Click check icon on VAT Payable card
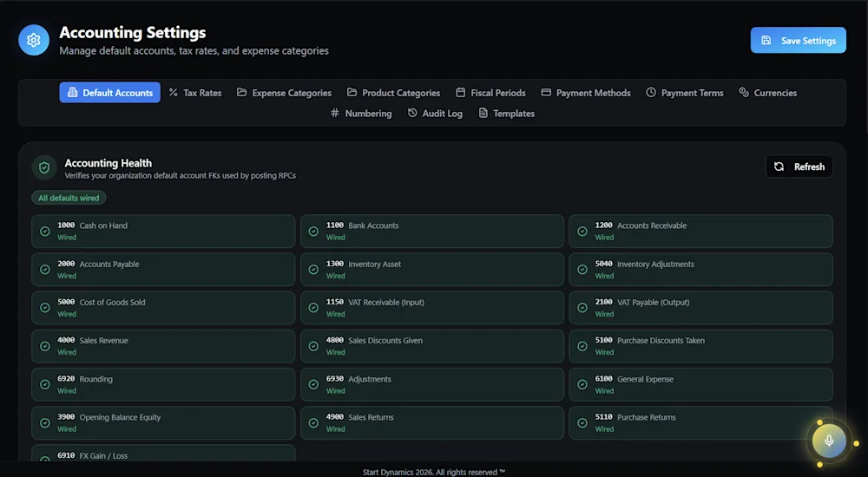The width and height of the screenshot is (868, 477). pyautogui.click(x=582, y=308)
